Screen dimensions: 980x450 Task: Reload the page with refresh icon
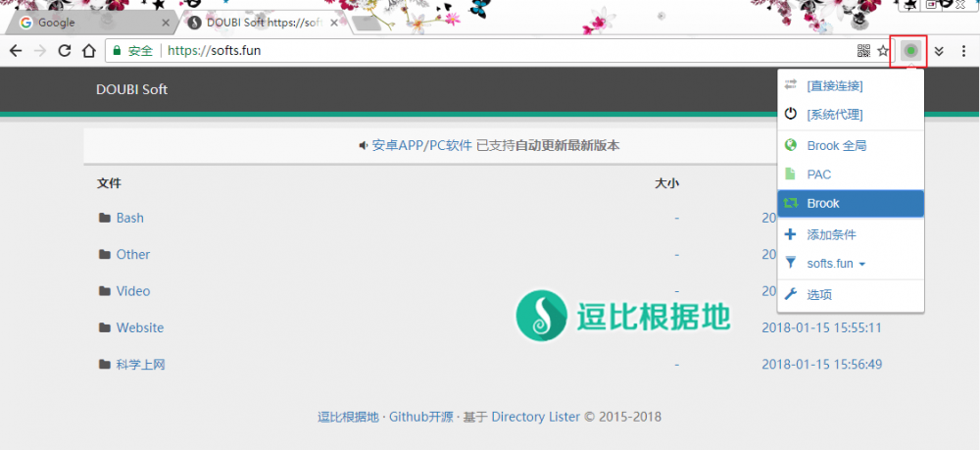[x=65, y=51]
